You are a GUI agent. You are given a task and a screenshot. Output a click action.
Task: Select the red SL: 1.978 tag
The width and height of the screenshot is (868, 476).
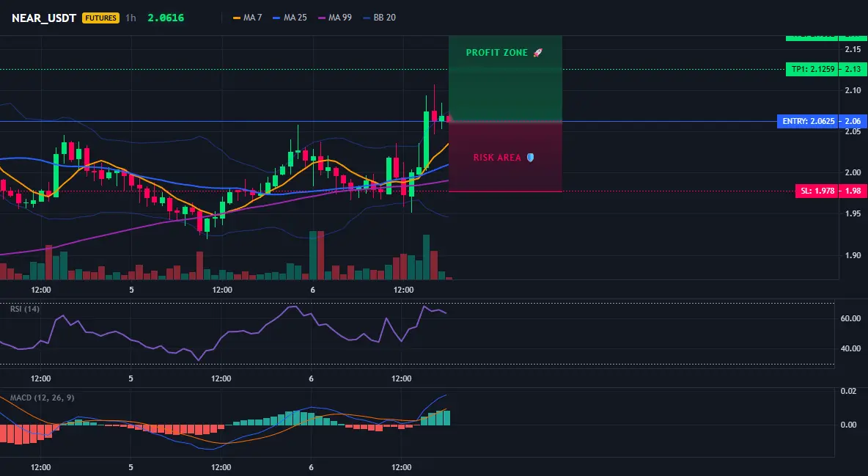817,191
